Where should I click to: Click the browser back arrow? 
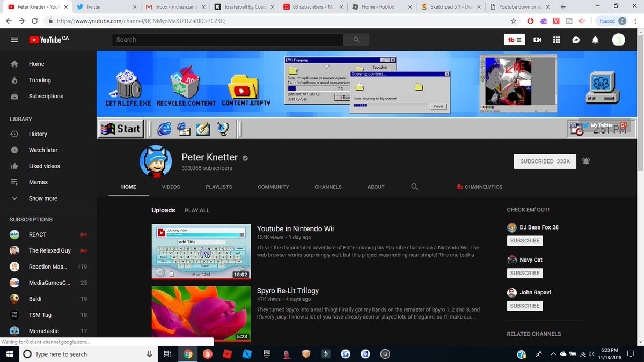click(9, 21)
